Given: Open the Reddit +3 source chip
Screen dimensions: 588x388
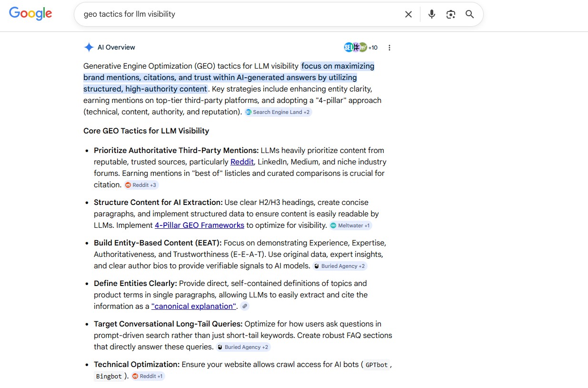Looking at the screenshot, I should (141, 185).
